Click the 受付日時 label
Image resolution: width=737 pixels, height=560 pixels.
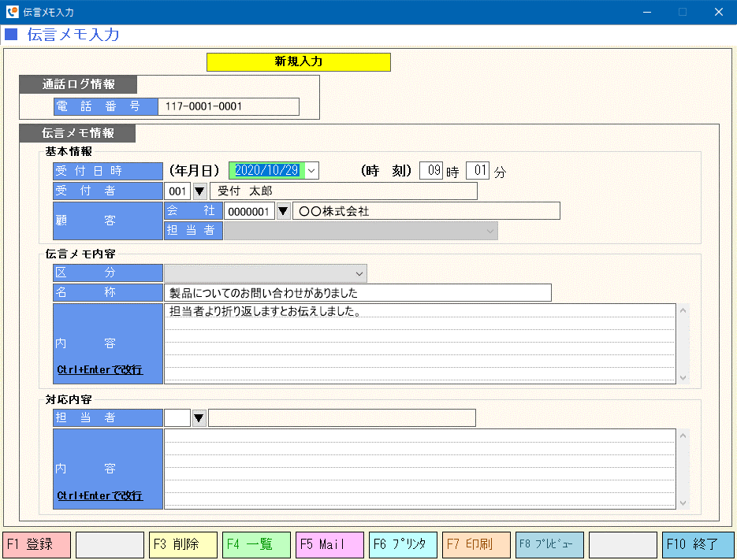pos(108,171)
